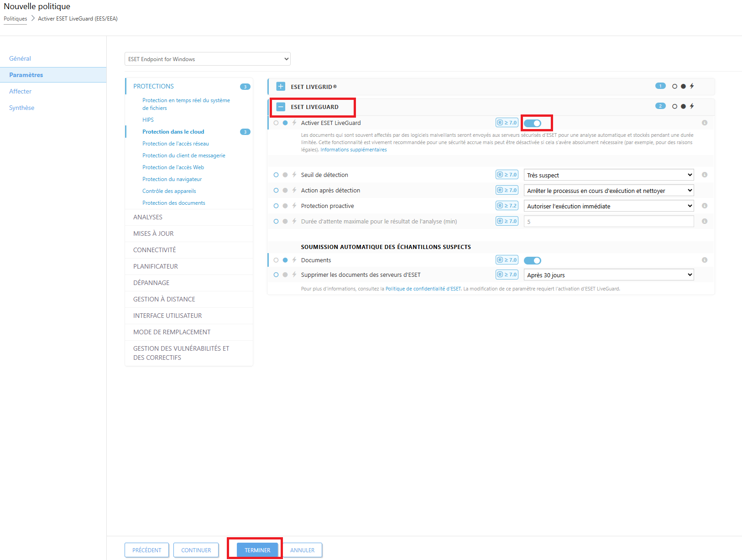
Task: Click the Durée d'attente maximale input field
Action: click(x=609, y=222)
